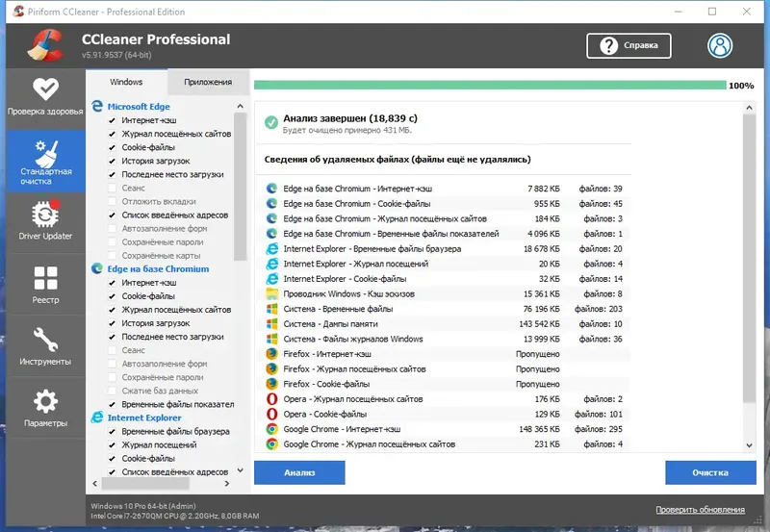770x532 pixels.
Task: Click Chrome icon for Google Chrome Интернет-кэш
Action: tap(271, 429)
